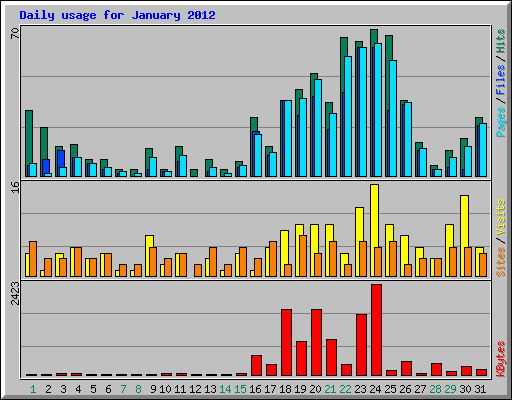
Task: Click day 18 on the x-axis
Action: [x=285, y=389]
